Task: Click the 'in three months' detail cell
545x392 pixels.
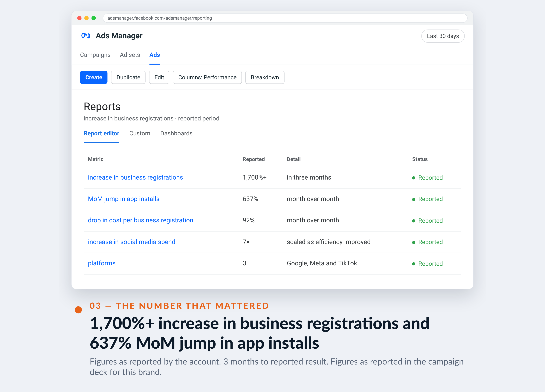Action: pos(309,177)
